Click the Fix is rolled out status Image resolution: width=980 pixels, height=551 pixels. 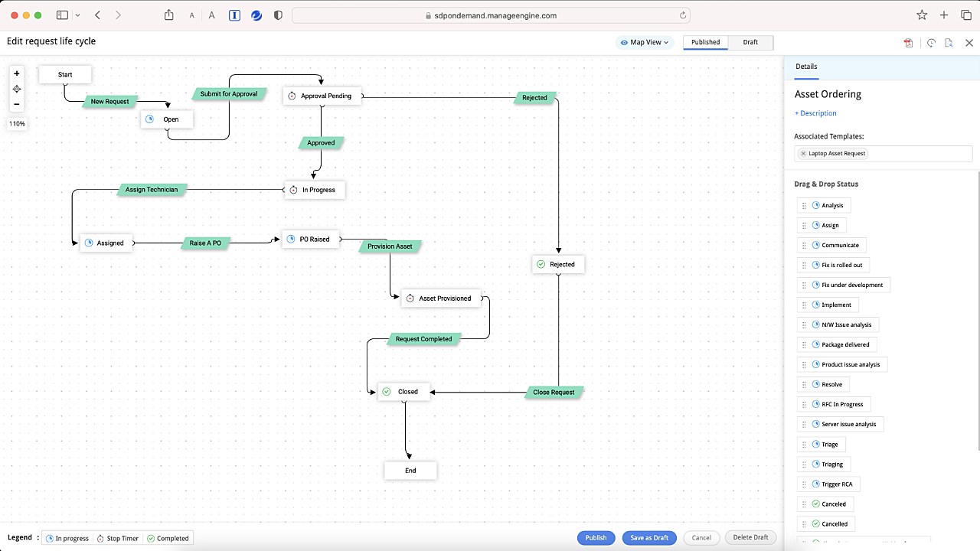click(x=834, y=265)
